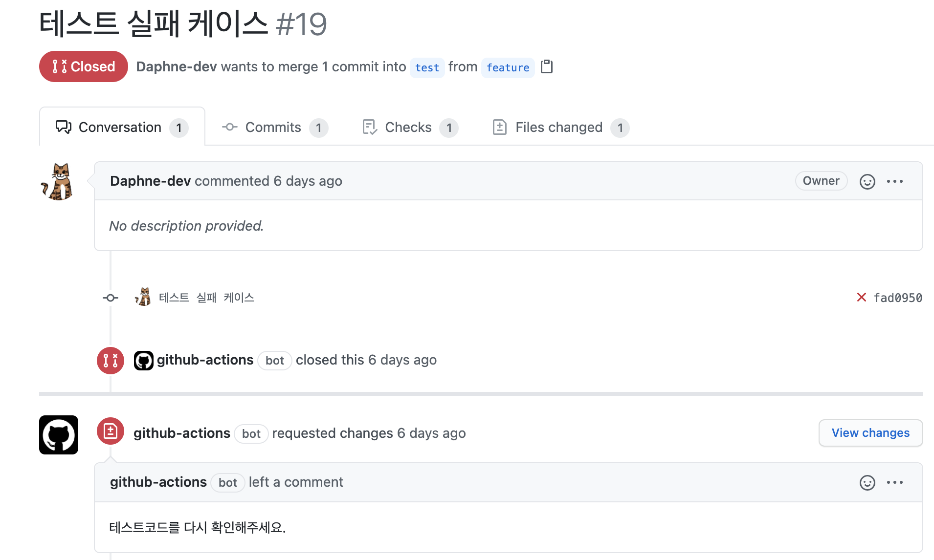Screen dimensions: 934x560
Task: Click the feature head branch label
Action: pyautogui.click(x=508, y=67)
